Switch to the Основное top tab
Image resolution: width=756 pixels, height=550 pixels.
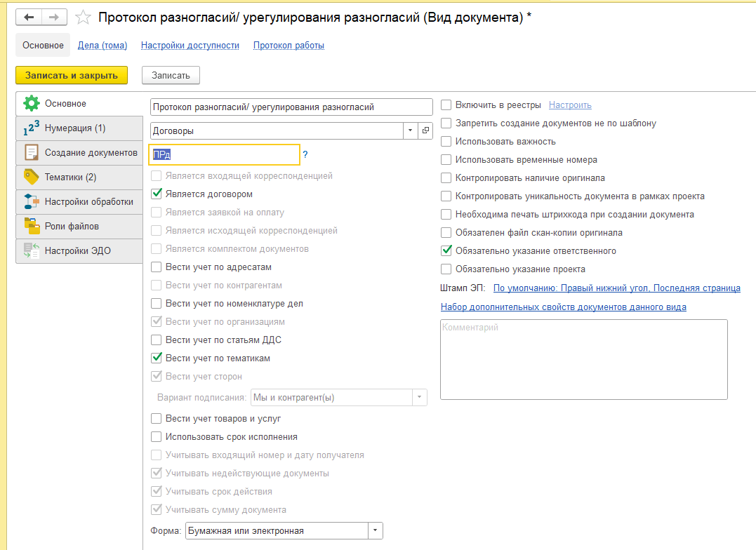[x=43, y=46]
